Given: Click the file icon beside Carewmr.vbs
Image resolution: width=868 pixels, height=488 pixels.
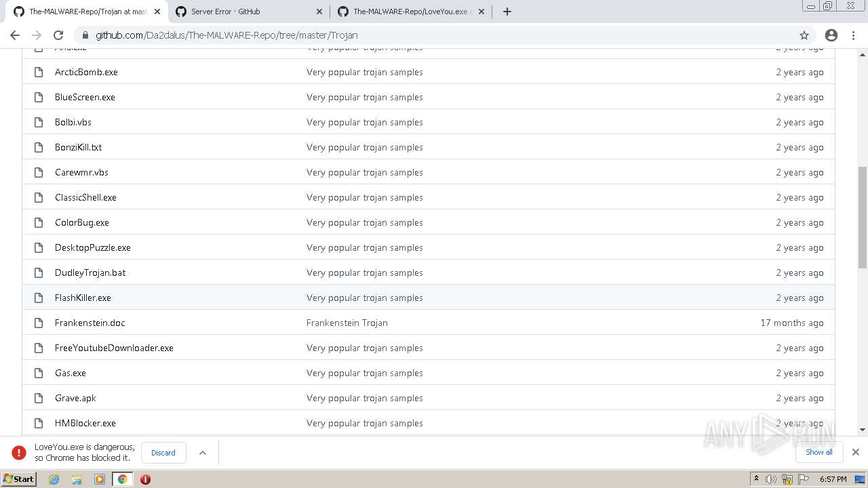Looking at the screenshot, I should coord(39,172).
